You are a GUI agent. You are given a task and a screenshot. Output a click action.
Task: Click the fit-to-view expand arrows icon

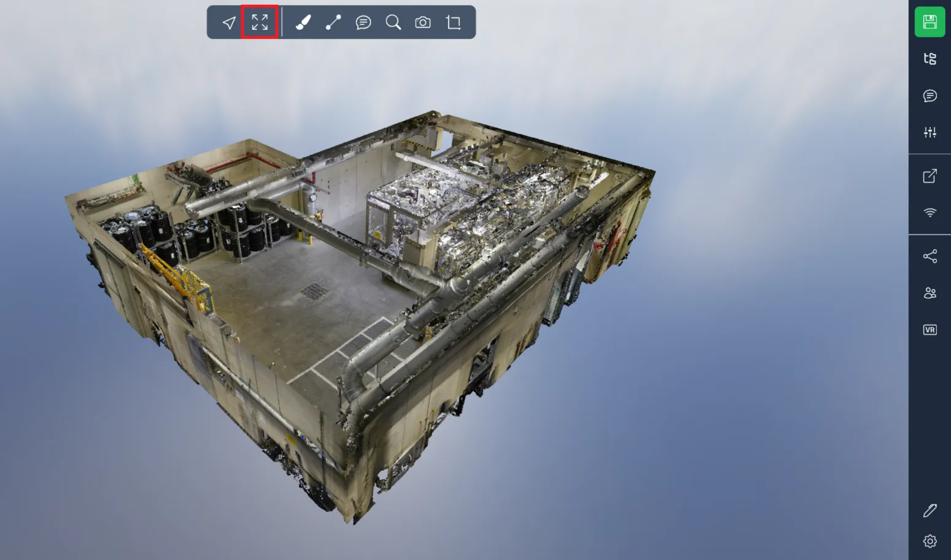260,23
